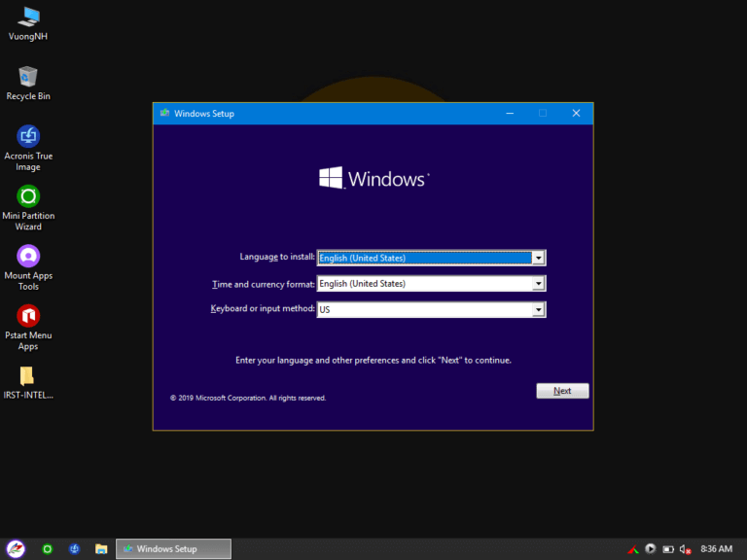Open Acronis True Image desktop icon

click(28, 137)
